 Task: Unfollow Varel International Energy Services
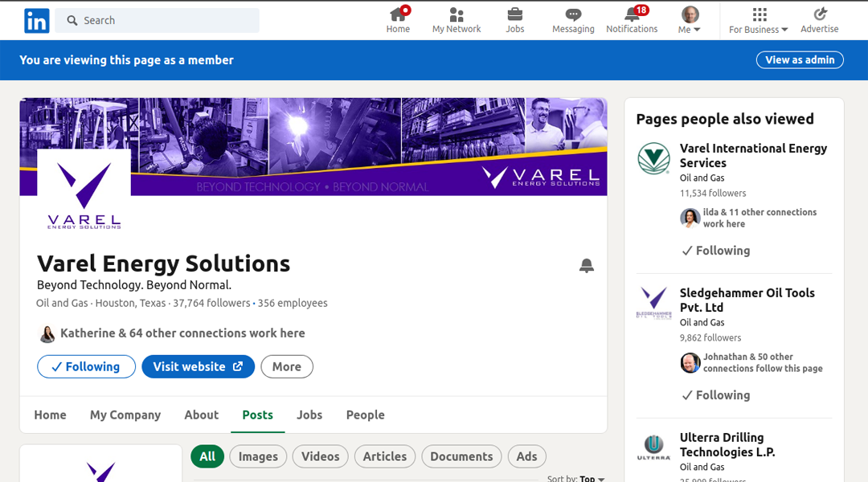pos(716,251)
